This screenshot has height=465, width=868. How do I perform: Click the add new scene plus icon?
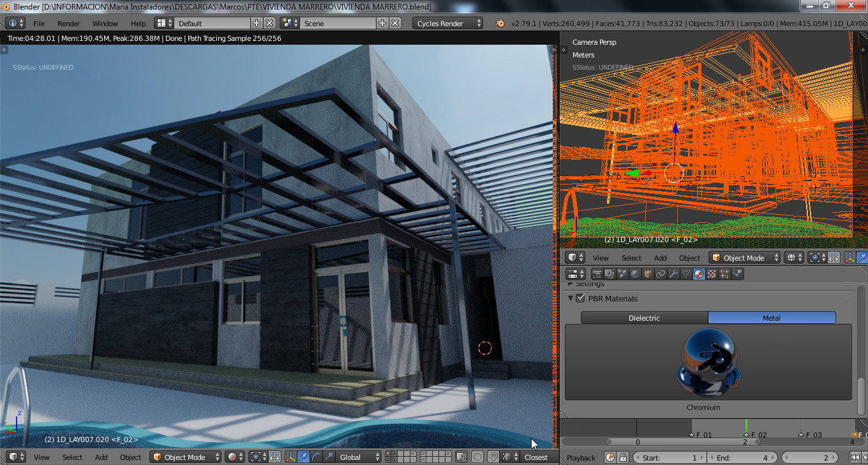point(382,23)
